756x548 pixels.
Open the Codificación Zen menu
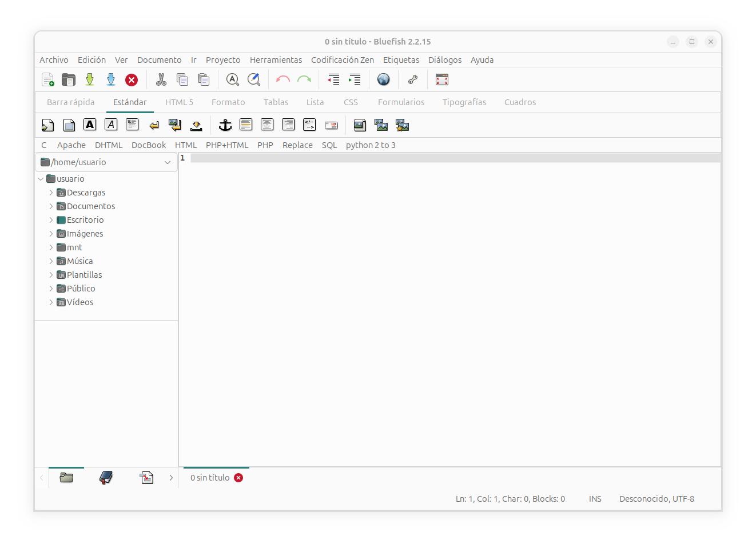point(343,60)
